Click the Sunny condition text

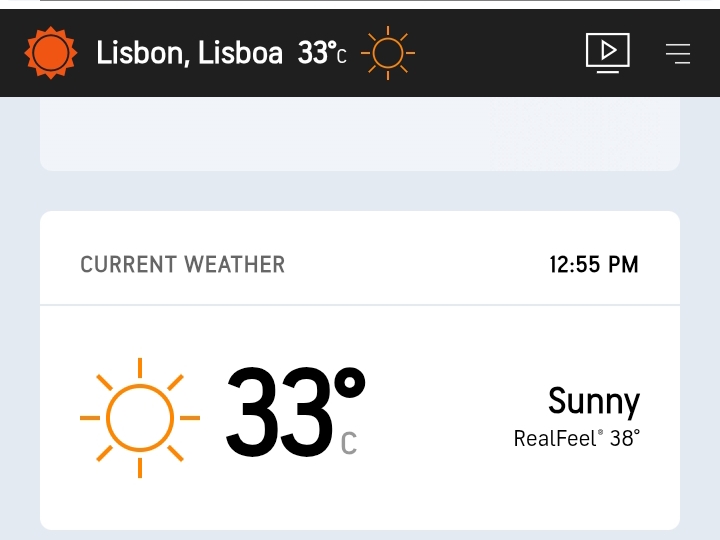tap(593, 402)
